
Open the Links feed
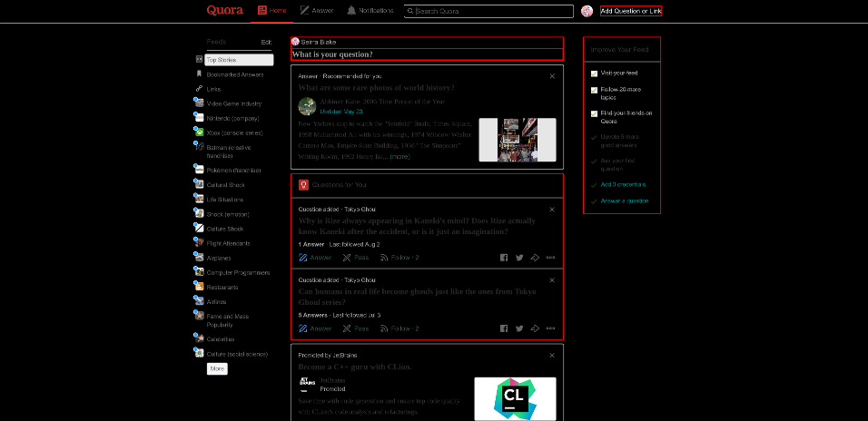pyautogui.click(x=213, y=89)
